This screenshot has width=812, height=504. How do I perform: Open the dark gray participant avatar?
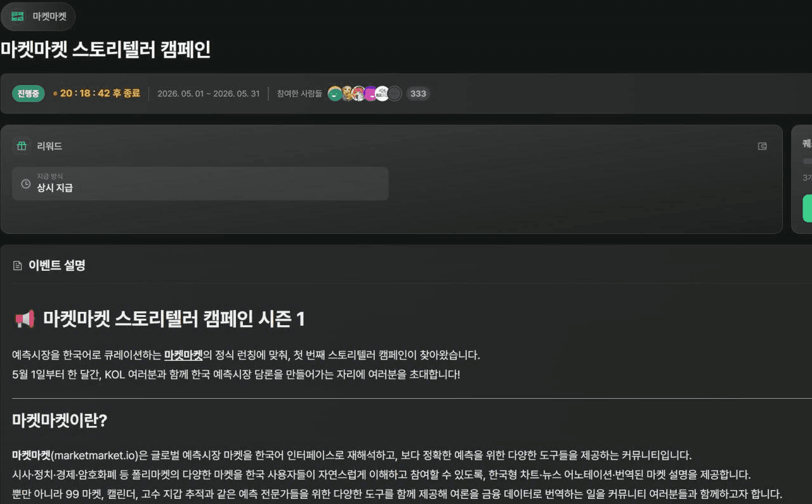click(x=395, y=94)
